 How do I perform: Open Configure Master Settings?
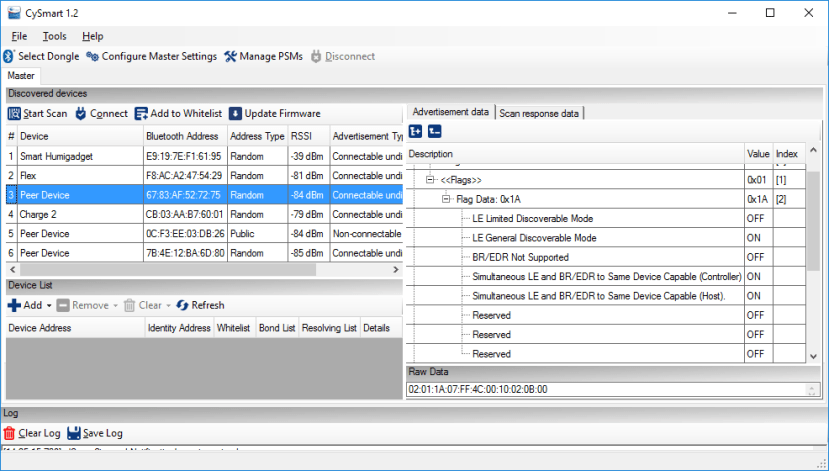(x=152, y=56)
